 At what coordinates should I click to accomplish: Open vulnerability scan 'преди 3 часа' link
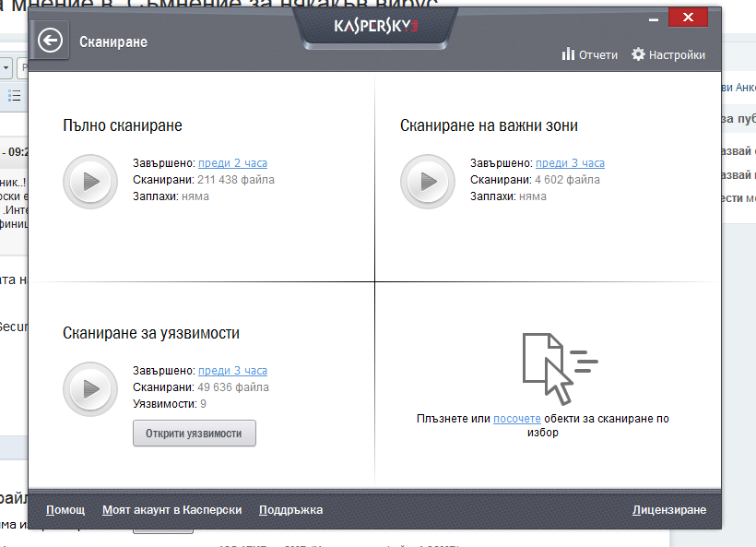tap(233, 371)
